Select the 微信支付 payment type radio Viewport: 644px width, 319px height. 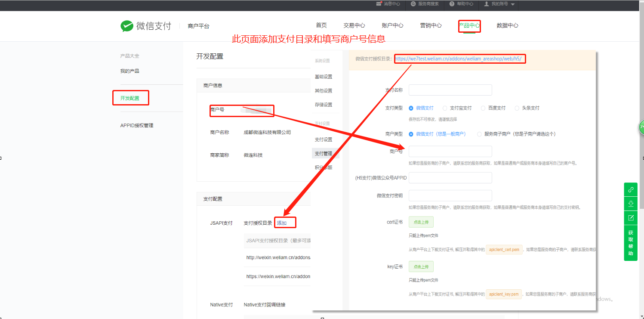click(411, 108)
